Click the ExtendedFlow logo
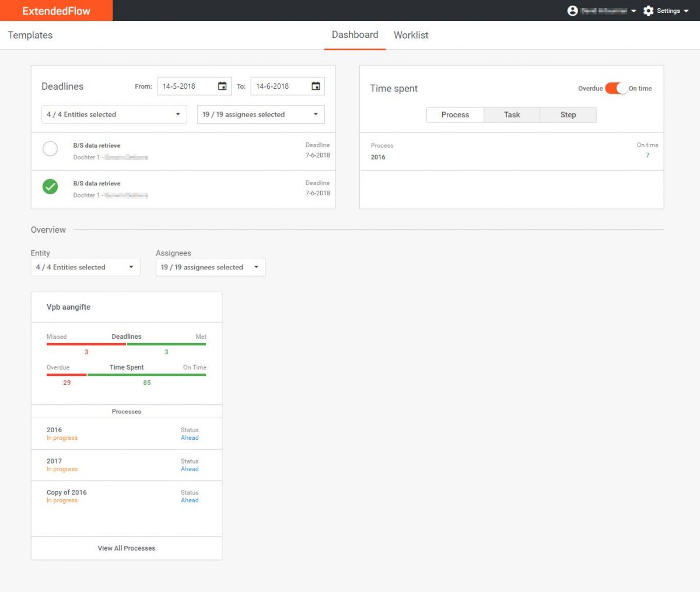 [56, 10]
